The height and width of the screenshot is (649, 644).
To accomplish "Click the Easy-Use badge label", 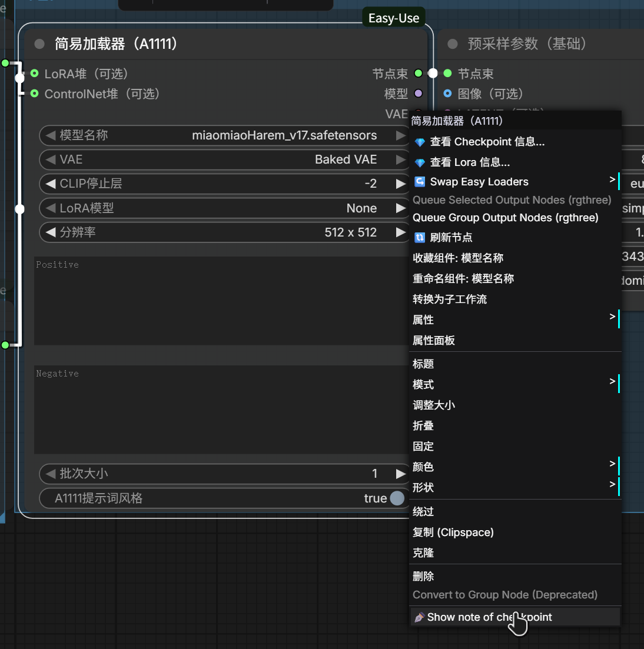I will [393, 18].
